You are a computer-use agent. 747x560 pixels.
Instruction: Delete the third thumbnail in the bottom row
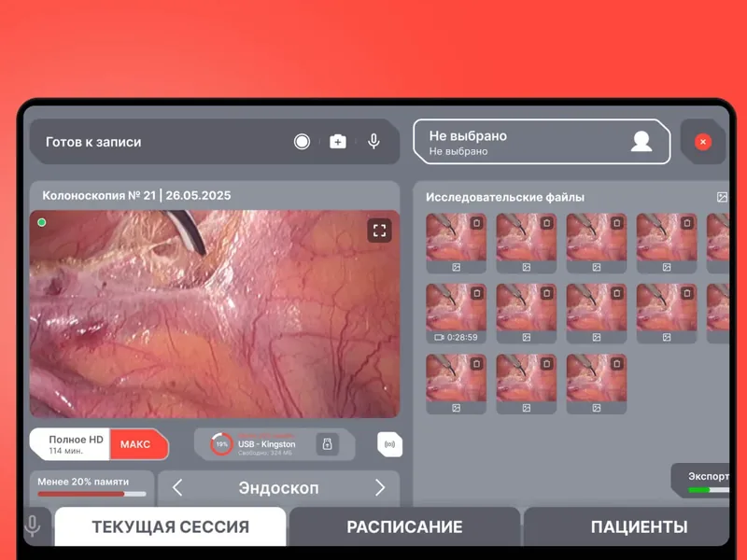(x=617, y=364)
